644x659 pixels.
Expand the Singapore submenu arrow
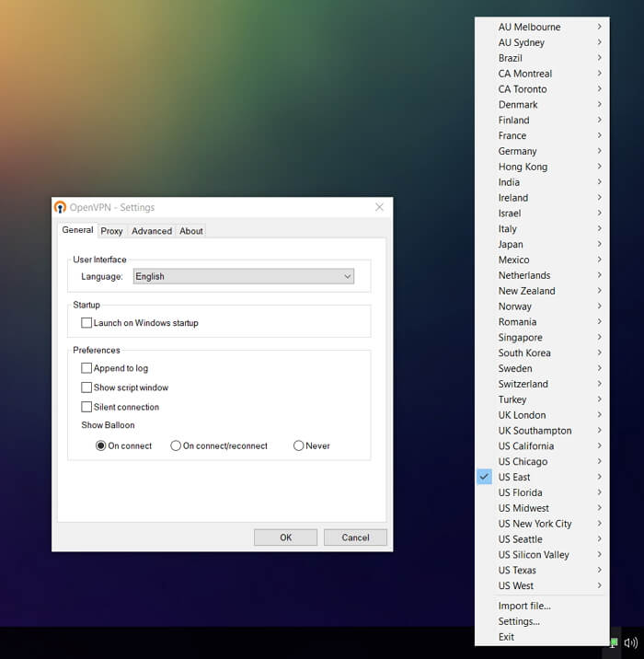coord(600,338)
